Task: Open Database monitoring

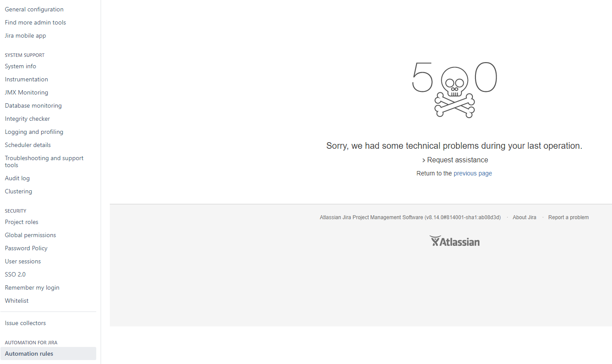Action: pos(33,105)
